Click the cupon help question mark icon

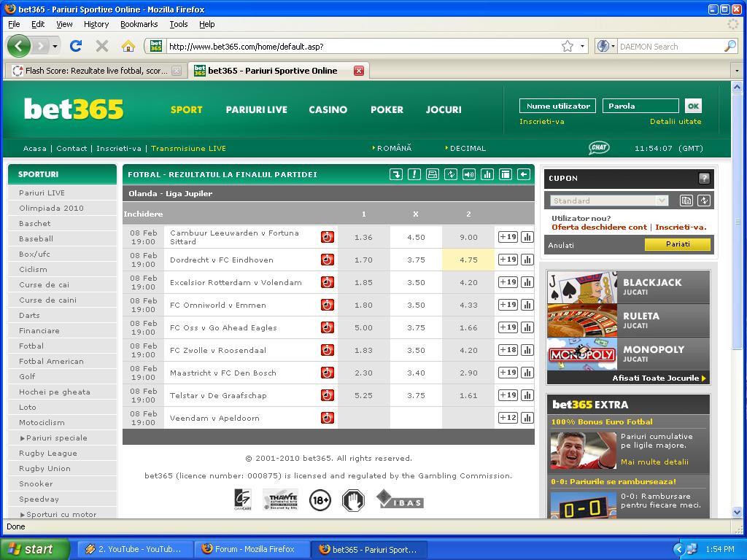(x=704, y=178)
